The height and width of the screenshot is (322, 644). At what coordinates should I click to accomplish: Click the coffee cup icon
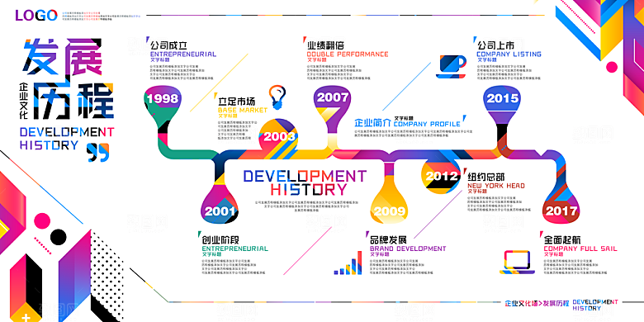[452, 66]
